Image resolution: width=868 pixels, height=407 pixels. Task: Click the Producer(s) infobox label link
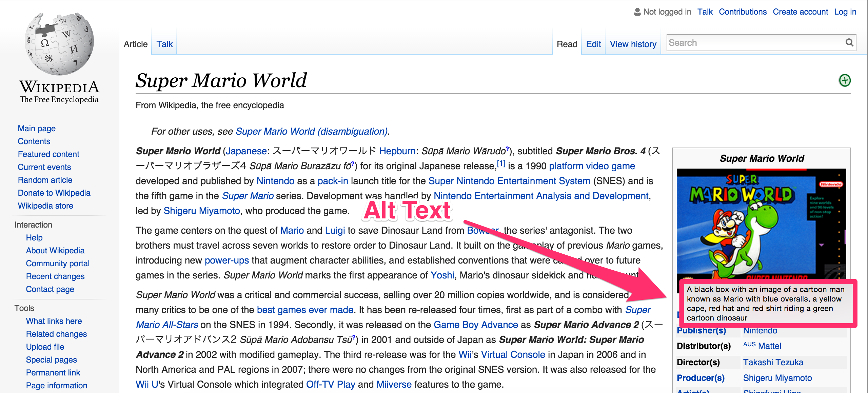pyautogui.click(x=701, y=378)
